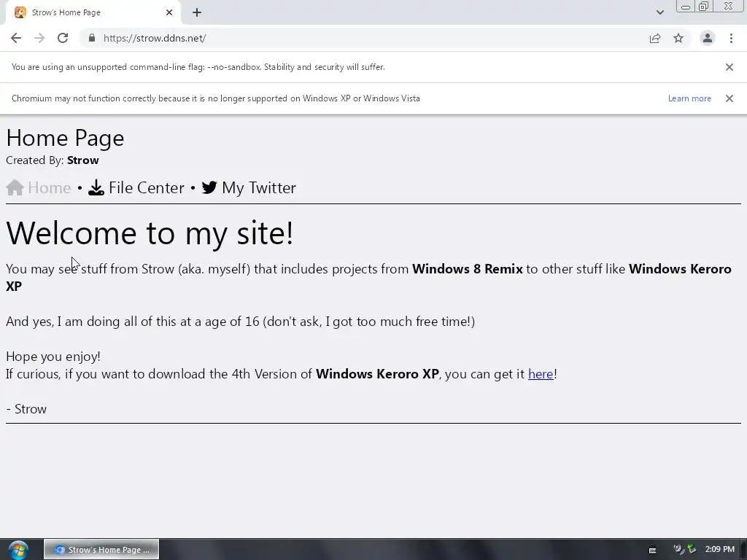Click the 2:09 PM taskbar clock
Viewport: 747px width, 560px height.
[x=720, y=549]
